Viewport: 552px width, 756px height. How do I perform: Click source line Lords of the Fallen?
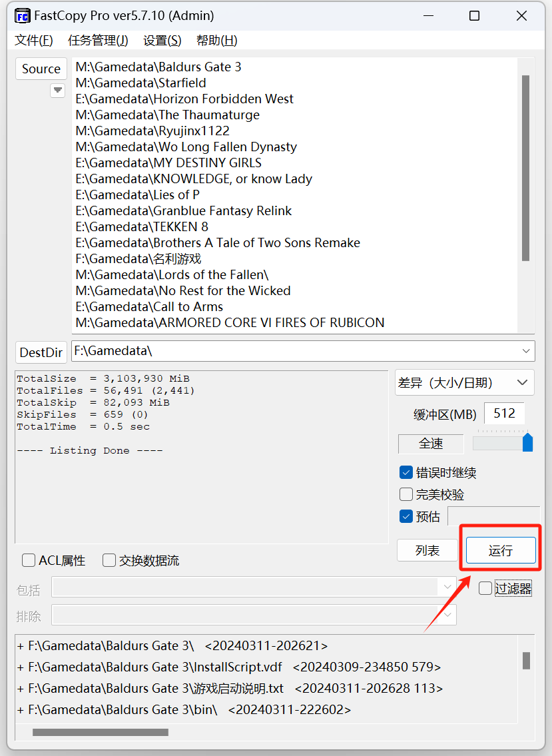[x=172, y=275]
